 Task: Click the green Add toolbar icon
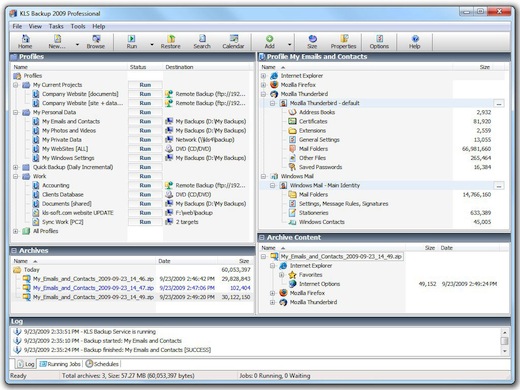[x=270, y=42]
